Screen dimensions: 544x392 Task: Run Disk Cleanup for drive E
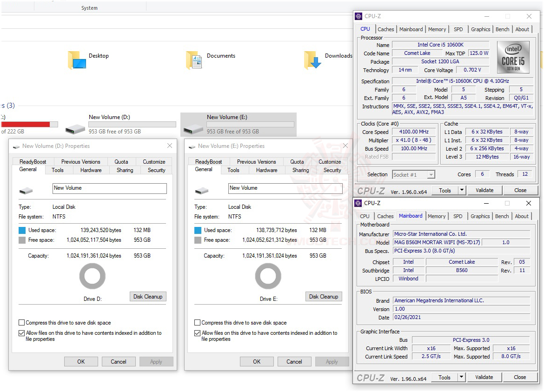(323, 296)
